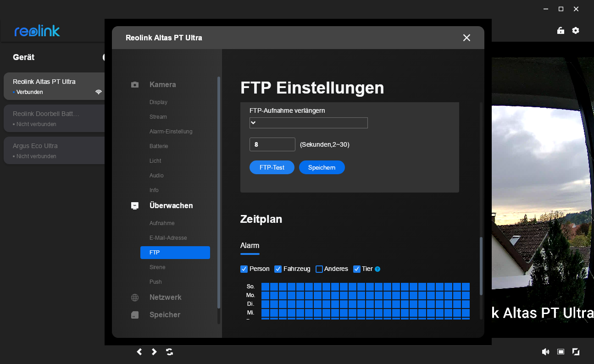Open the settings gear in the top bar

[x=576, y=31]
